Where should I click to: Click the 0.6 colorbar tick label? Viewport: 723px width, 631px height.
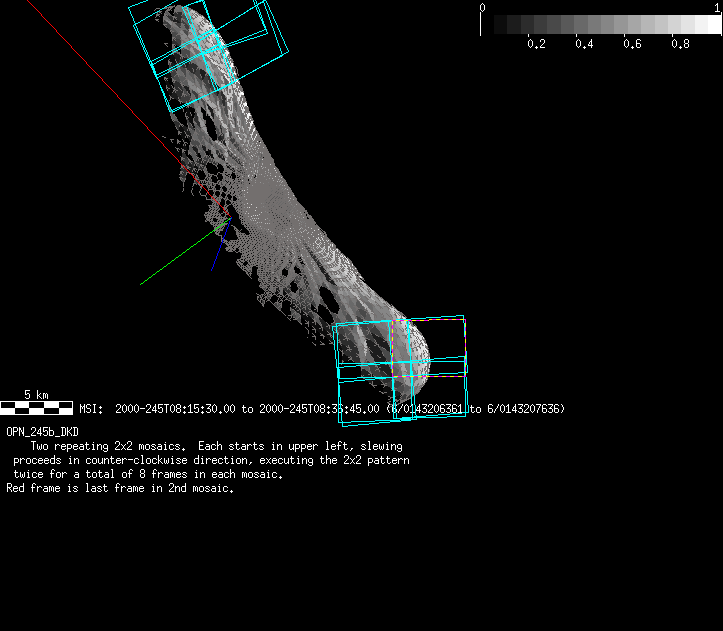632,44
